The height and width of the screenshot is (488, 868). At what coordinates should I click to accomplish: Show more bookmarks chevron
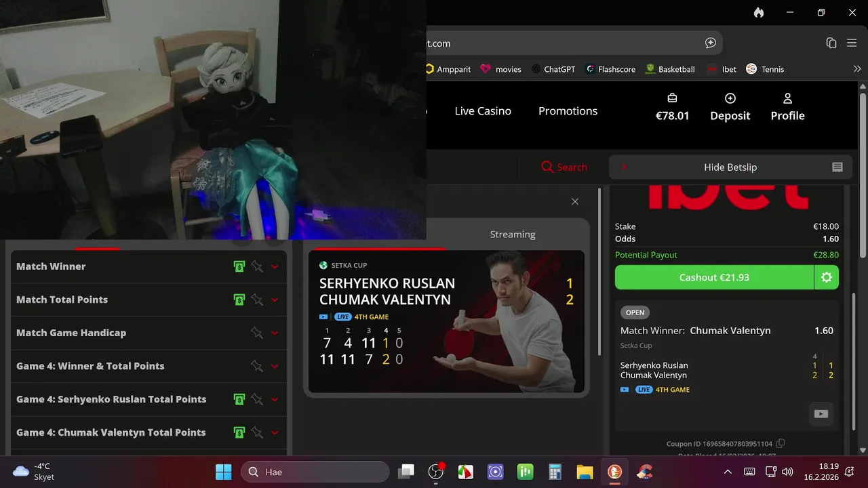(x=857, y=69)
